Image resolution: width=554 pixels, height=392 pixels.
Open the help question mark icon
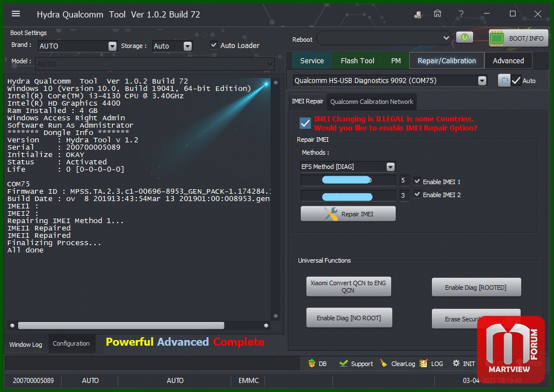[x=461, y=14]
